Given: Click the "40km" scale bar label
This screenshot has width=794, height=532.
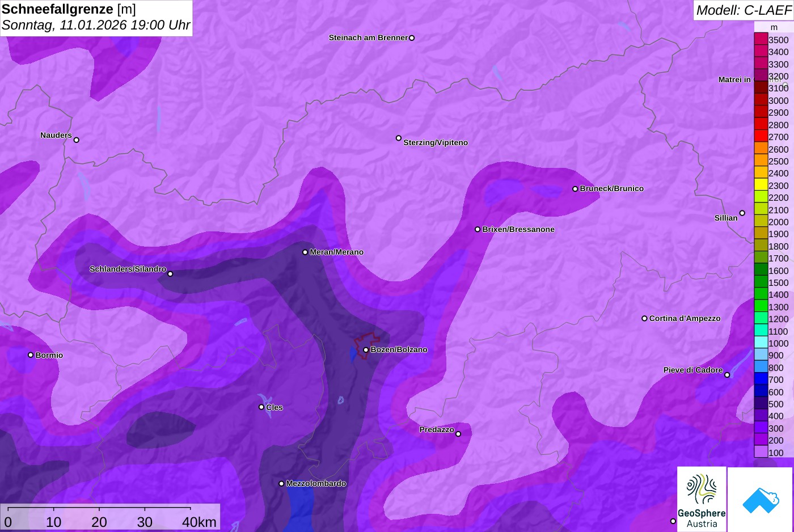Looking at the screenshot, I should 199,522.
